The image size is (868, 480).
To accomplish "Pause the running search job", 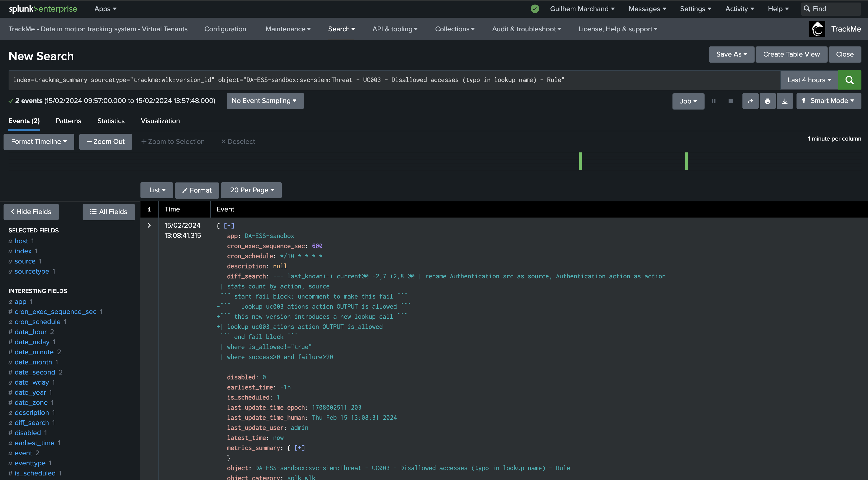I will click(x=713, y=101).
